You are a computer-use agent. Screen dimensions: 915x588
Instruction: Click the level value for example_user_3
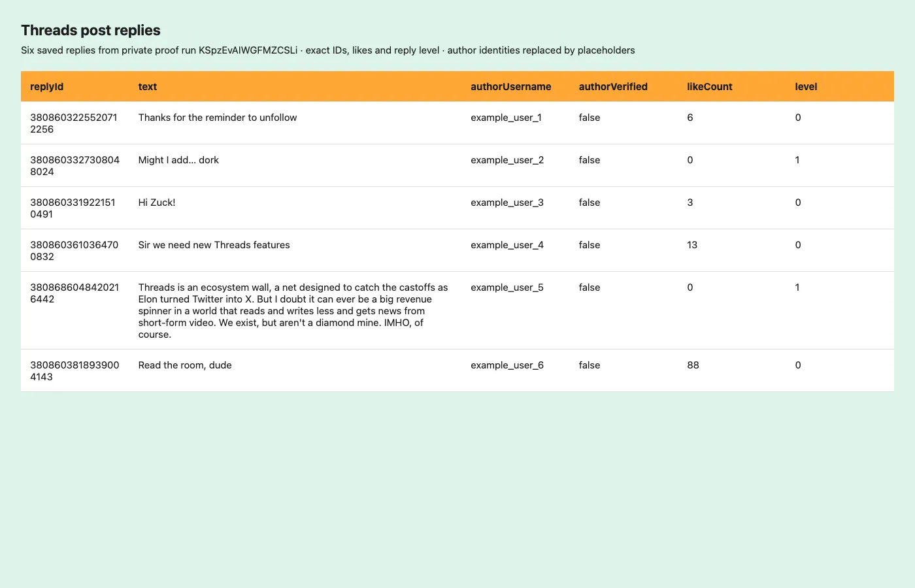click(x=798, y=203)
